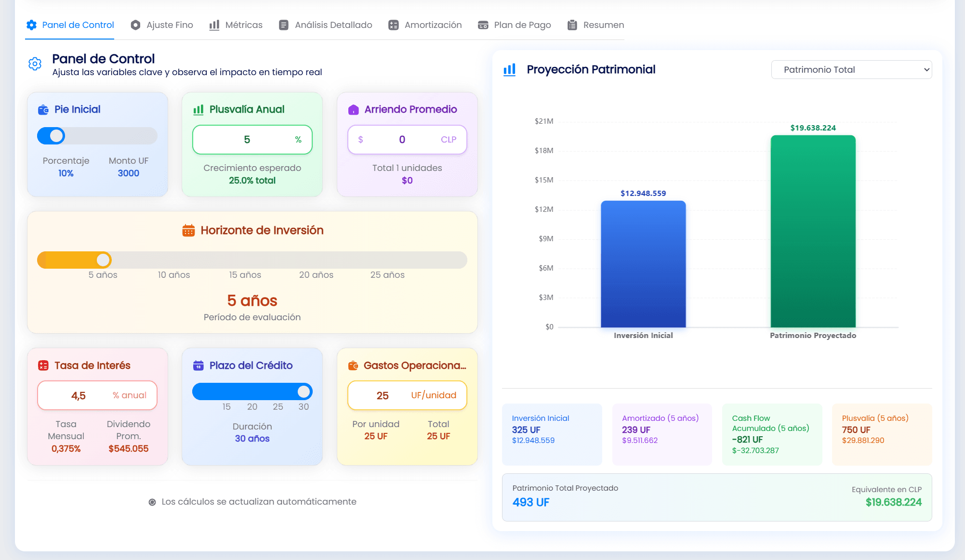Click the Plazo del Crédito slider handle

[x=304, y=391]
